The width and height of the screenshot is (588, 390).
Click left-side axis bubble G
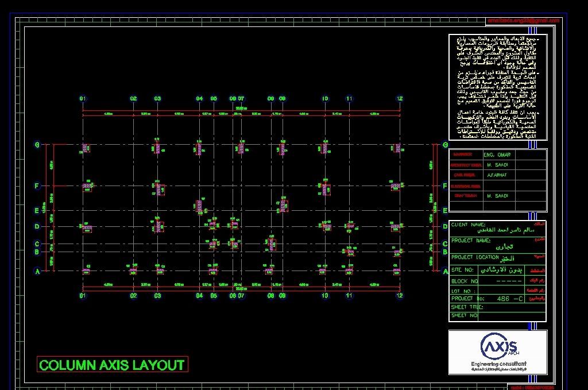pos(37,145)
